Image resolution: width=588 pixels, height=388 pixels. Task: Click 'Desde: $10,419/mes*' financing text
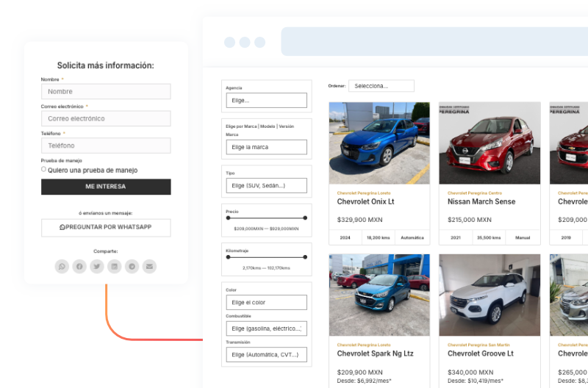(476, 381)
